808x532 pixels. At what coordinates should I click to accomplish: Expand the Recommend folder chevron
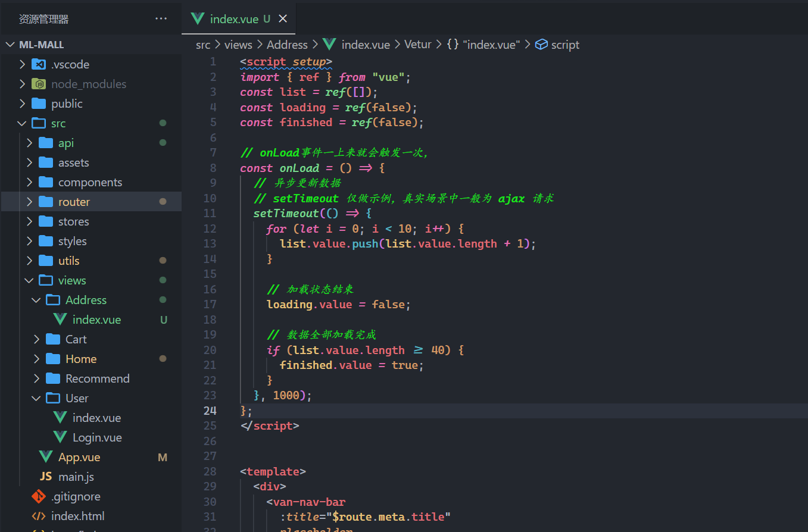tap(36, 378)
